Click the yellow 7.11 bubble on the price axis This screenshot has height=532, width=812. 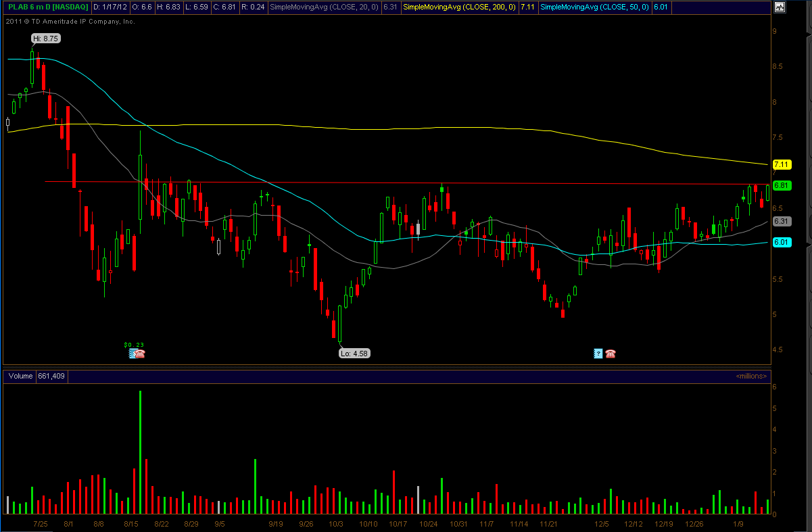pos(782,164)
